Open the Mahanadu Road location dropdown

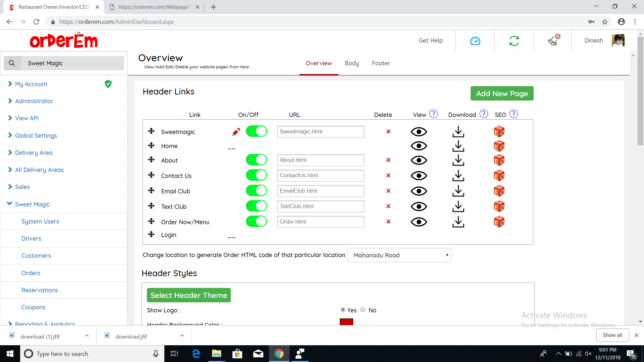pos(399,255)
